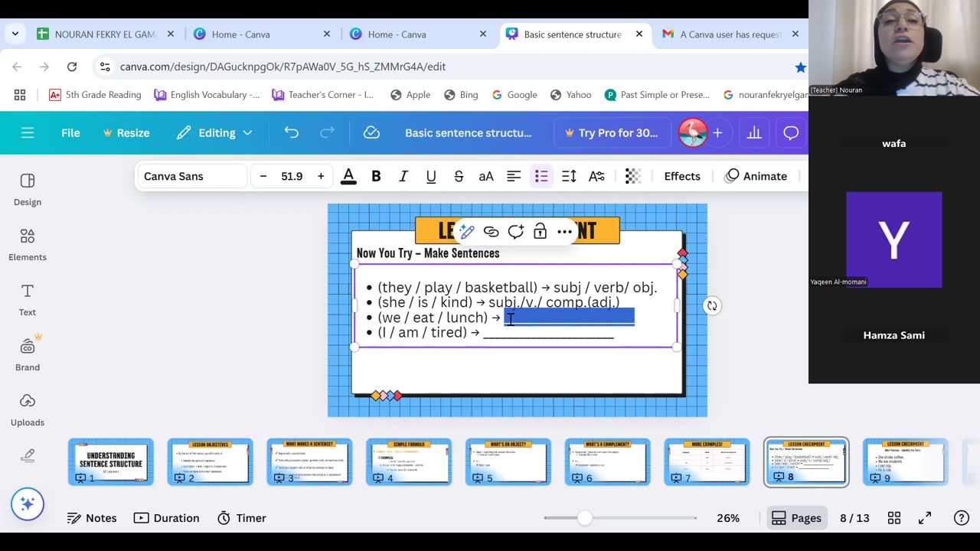Select slide 9 thumbnail
The image size is (980, 551).
(906, 462)
